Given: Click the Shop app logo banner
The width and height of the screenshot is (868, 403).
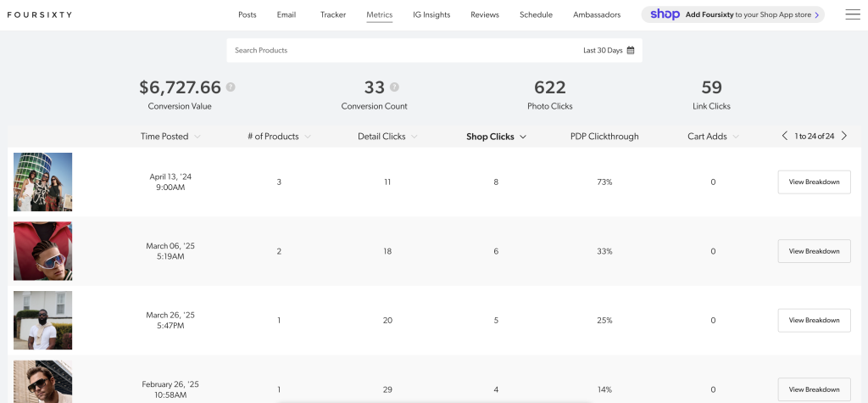Looking at the screenshot, I should [x=734, y=14].
